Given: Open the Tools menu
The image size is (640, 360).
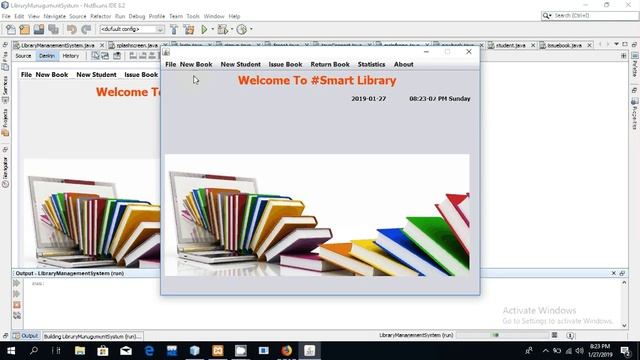Looking at the screenshot, I should 193,16.
